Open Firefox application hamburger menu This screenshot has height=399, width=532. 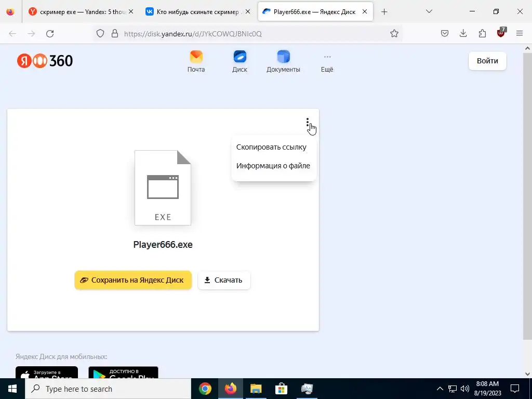click(520, 34)
